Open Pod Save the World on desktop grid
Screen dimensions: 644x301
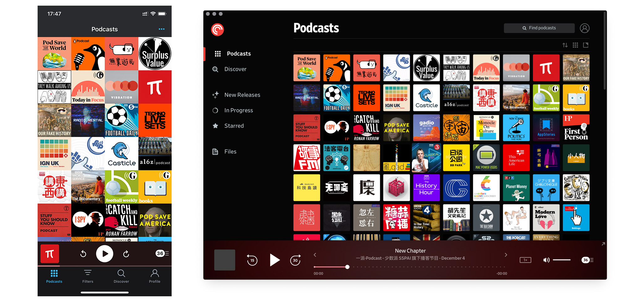click(x=307, y=68)
